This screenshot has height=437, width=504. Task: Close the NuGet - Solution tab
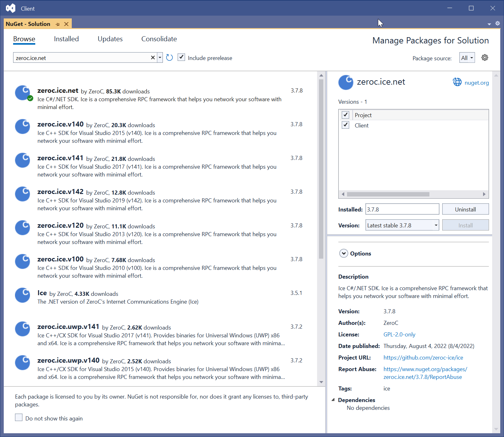click(66, 24)
